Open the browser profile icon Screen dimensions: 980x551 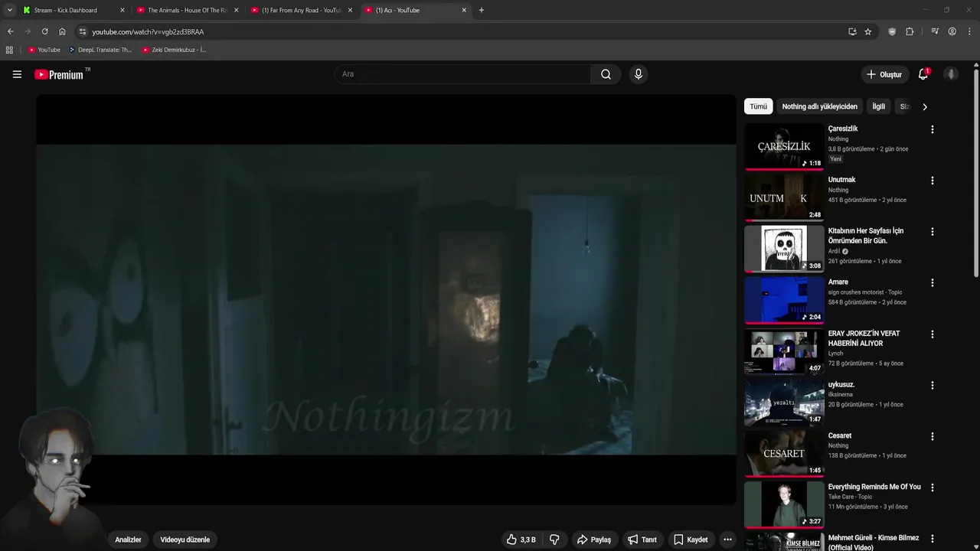tap(952, 31)
